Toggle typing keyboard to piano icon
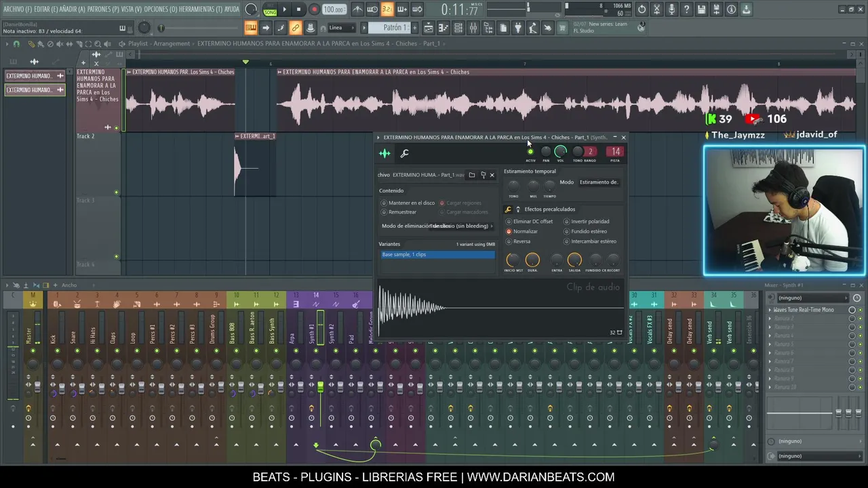 coord(251,28)
